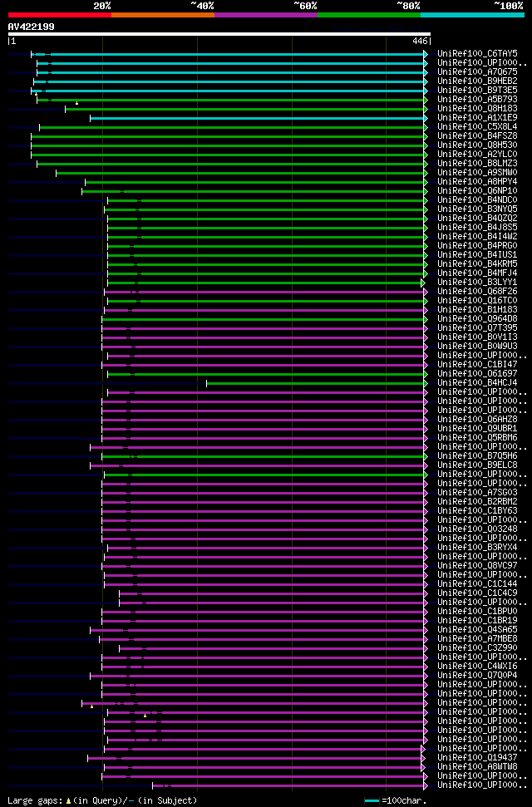Viewport: 532px width, 807px height.
Task: Click the green alignment bar for B4HCJ4
Action: click(x=315, y=383)
